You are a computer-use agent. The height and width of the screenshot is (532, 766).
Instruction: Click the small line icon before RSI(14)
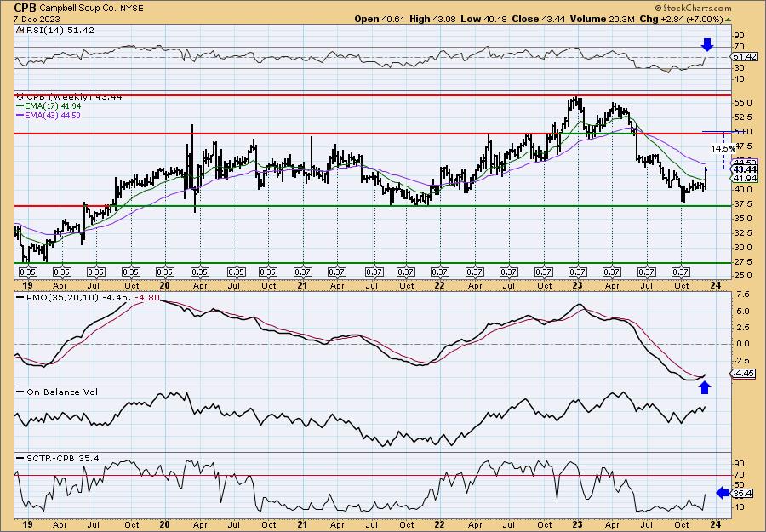click(x=20, y=30)
